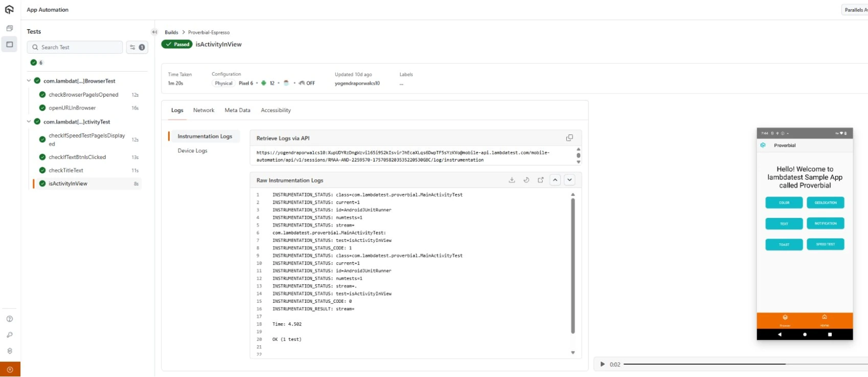Switch to the Accessibility tab
868x377 pixels.
point(276,110)
